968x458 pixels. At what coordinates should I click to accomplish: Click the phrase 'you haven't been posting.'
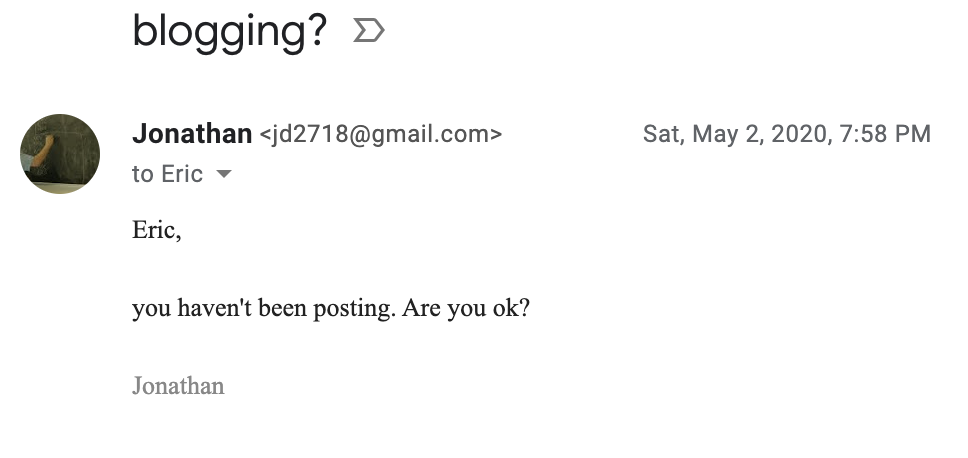pyautogui.click(x=263, y=309)
